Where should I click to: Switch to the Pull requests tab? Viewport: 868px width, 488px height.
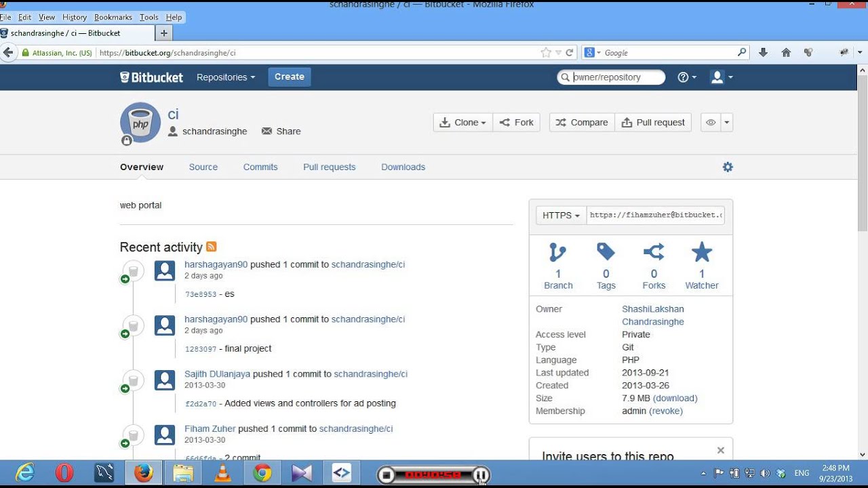coord(330,167)
